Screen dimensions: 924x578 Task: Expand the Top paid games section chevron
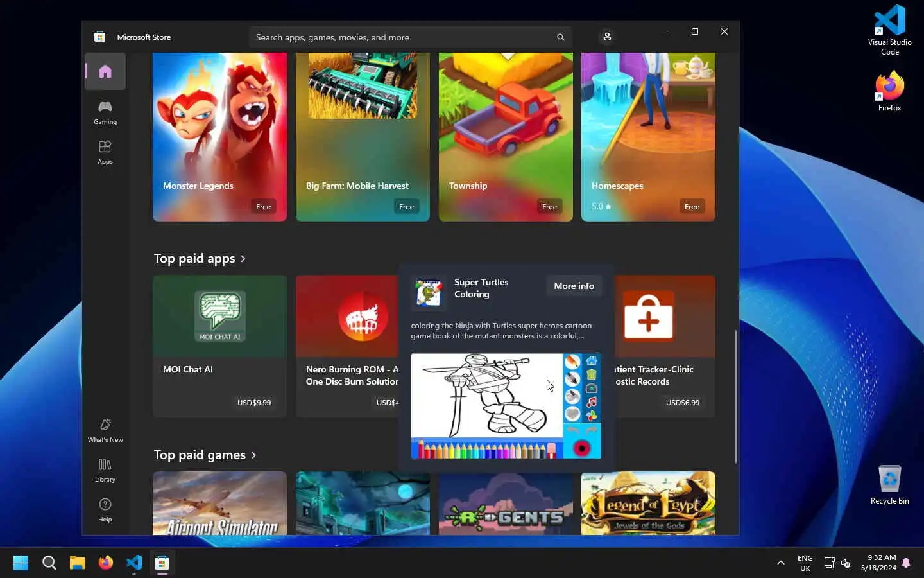pos(253,455)
